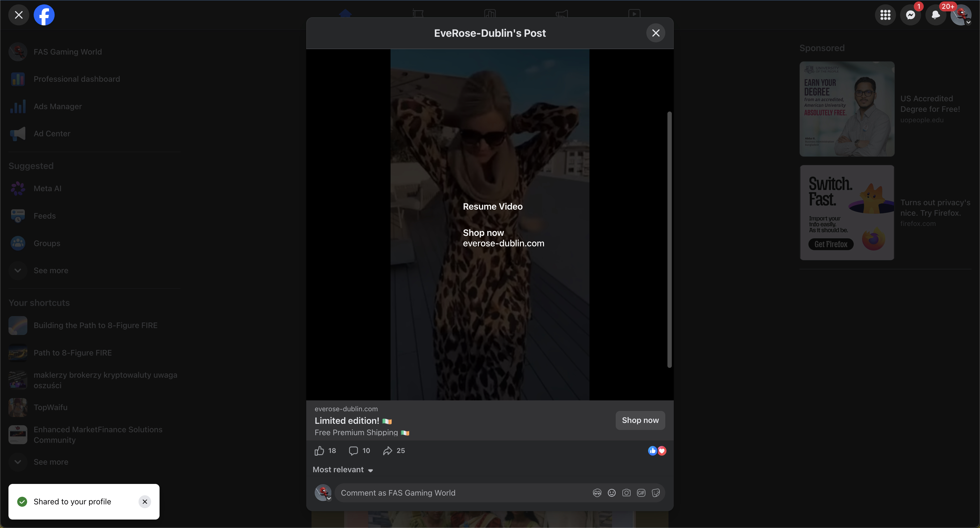Open 'Building the Path to 8-Figure FIRE' shortcut
Viewport: 980px width, 528px height.
(x=94, y=325)
